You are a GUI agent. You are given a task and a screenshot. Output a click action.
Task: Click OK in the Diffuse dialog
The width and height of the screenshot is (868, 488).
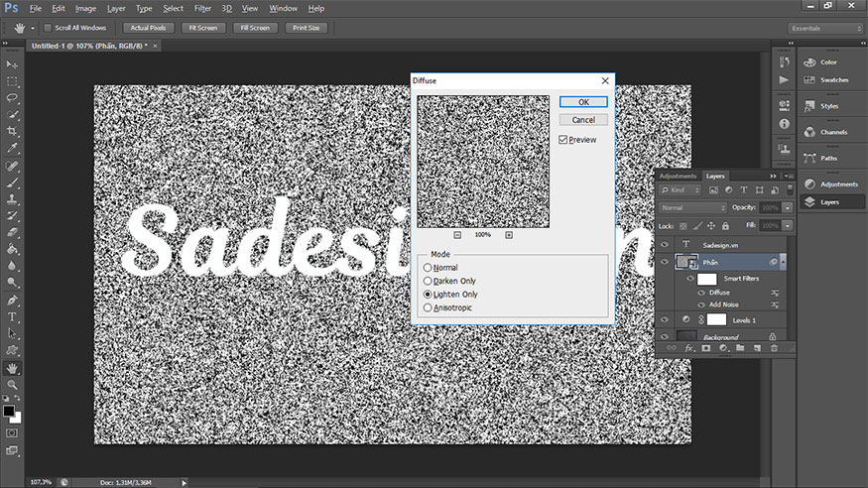click(x=583, y=102)
